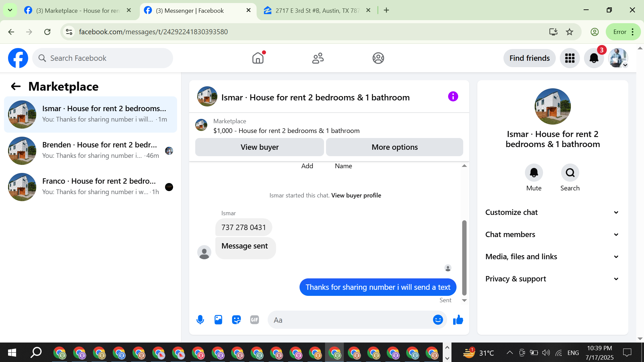Screen dimensions: 644x362
Task: Bookmark this page with the star icon
Action: click(x=570, y=32)
